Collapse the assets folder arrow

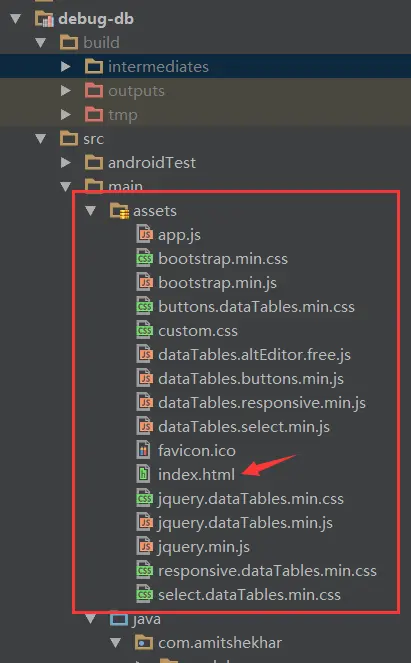[90, 211]
